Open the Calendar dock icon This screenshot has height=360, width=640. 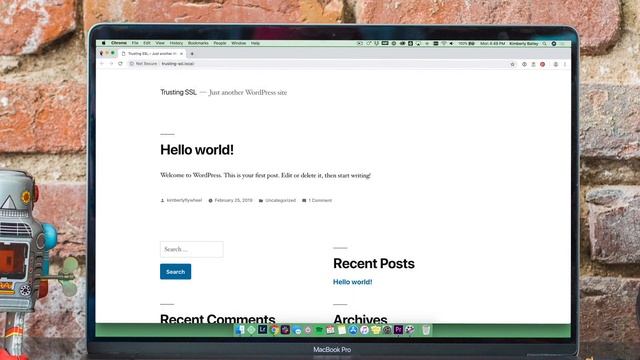330,330
